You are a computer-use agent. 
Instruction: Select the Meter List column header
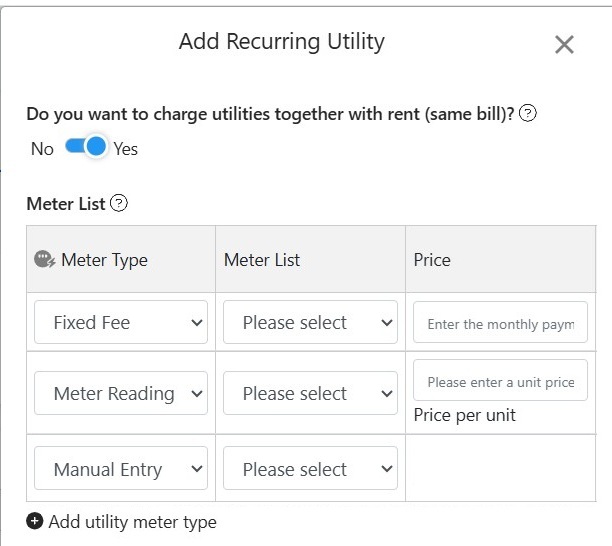(262, 260)
